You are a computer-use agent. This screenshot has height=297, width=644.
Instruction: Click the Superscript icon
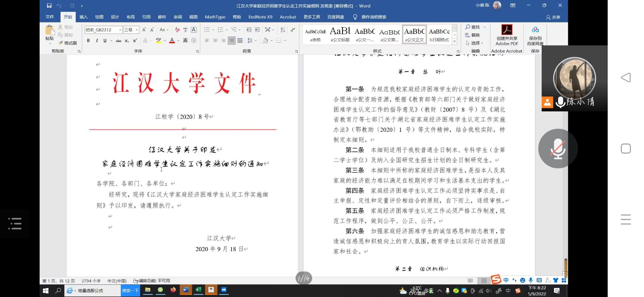[x=135, y=41]
